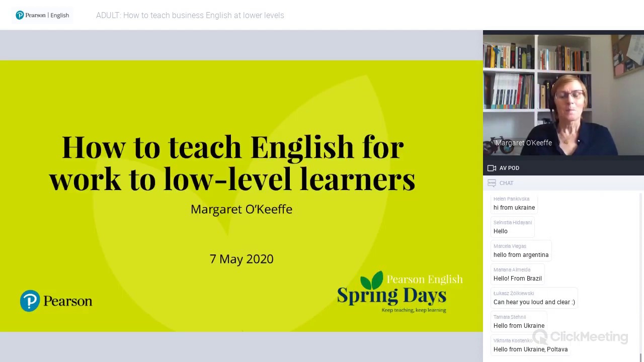644x362 pixels.
Task: Click the slide title 'How to teach English for work'
Action: click(x=232, y=162)
